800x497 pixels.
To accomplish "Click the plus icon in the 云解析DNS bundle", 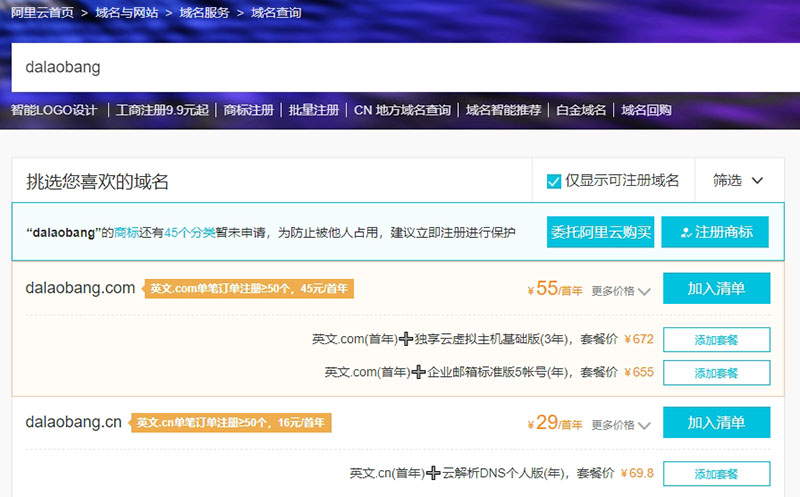I will click(x=433, y=473).
